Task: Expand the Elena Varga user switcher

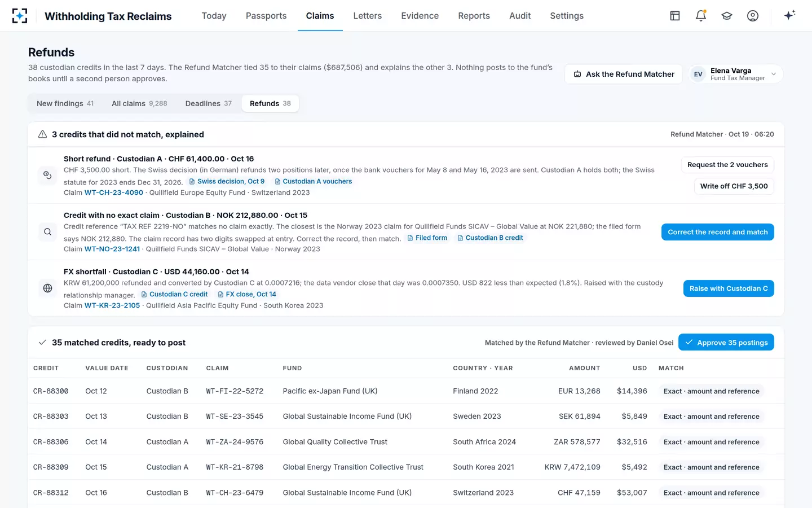Action: click(736, 74)
